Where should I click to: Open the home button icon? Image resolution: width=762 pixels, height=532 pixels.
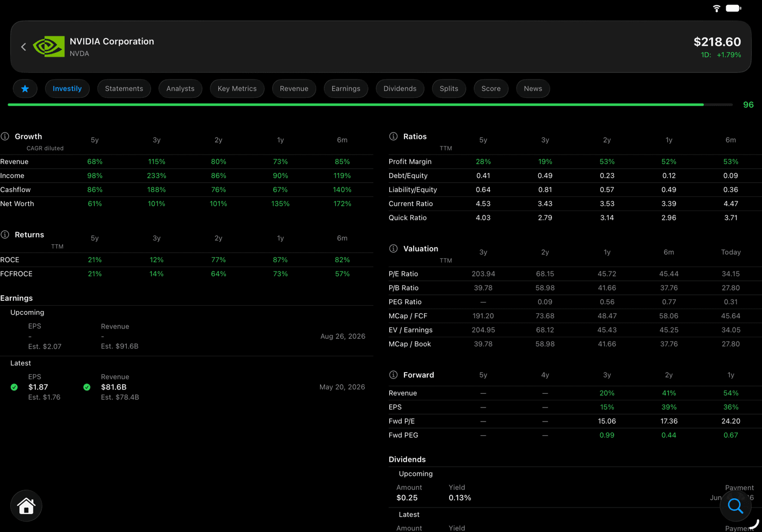click(26, 506)
